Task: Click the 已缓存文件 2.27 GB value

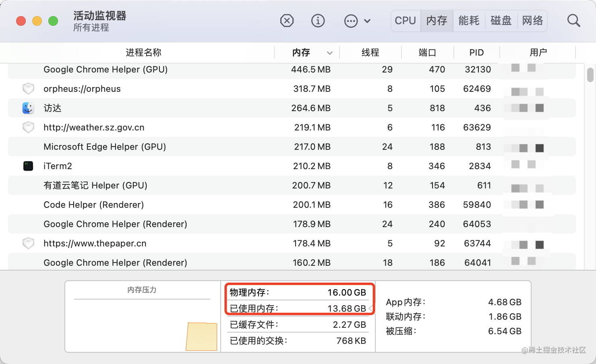Action: coord(350,325)
